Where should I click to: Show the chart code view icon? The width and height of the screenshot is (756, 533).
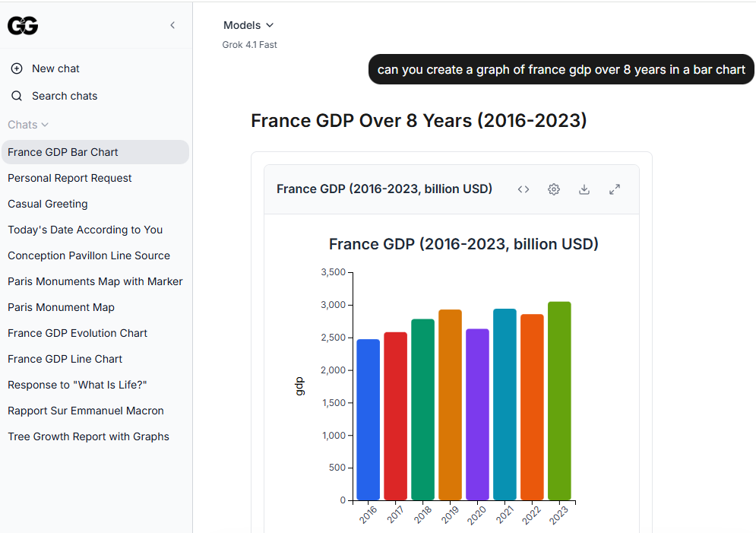point(524,189)
